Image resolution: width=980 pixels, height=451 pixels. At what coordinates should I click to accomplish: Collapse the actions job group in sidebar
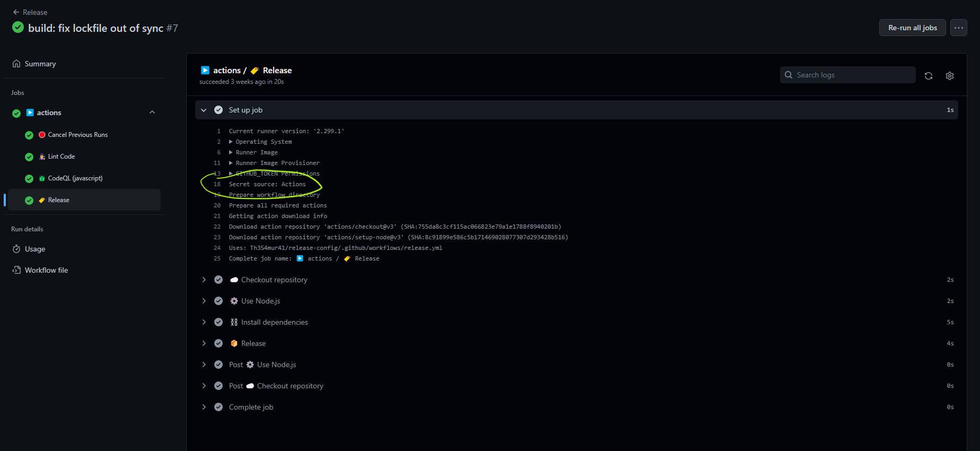tap(152, 112)
